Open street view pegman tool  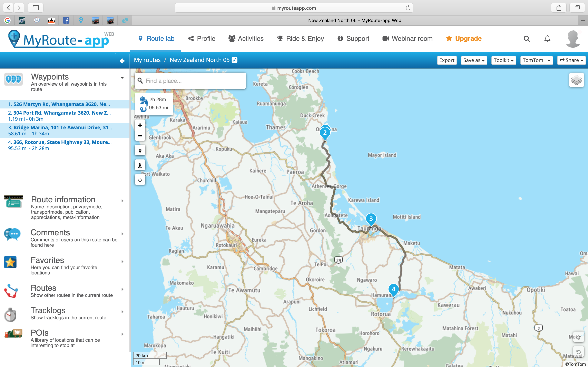click(x=140, y=165)
